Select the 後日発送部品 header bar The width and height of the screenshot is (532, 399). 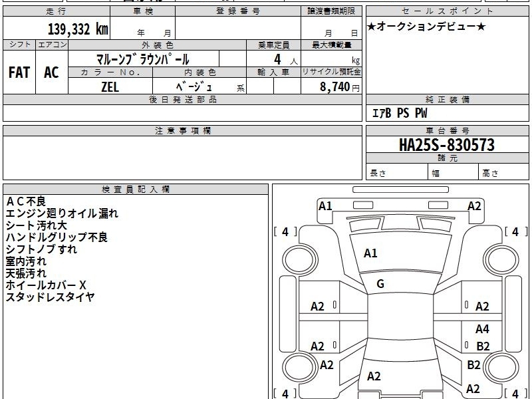(182, 99)
